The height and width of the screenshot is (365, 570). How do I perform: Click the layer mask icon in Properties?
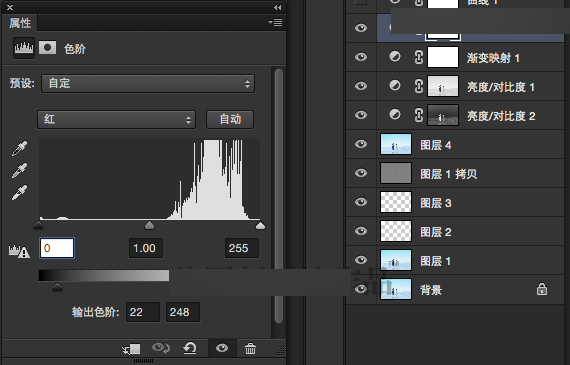[48, 48]
